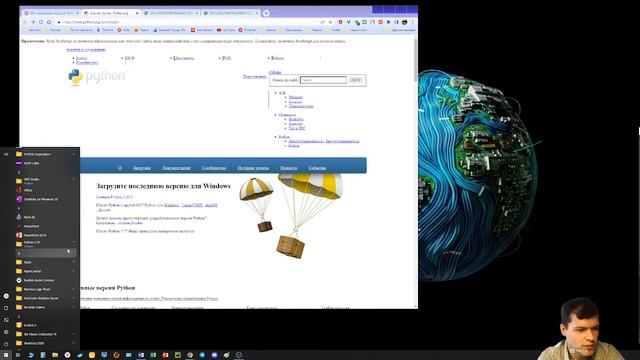Viewport: 640px width, 360px height.
Task: Open Новости in the blue nav bar
Action: pos(288,168)
